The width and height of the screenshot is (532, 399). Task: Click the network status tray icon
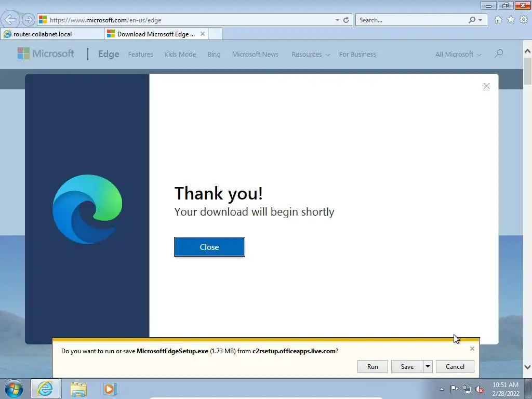[467, 390]
